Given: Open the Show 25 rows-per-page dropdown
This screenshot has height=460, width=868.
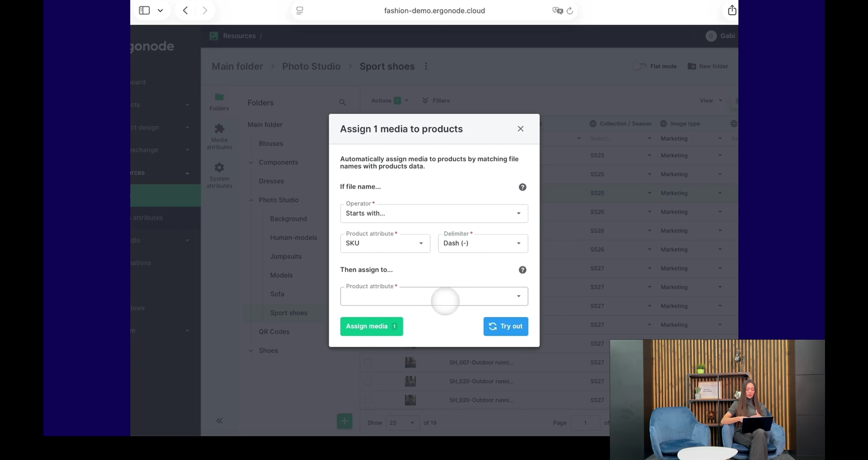Looking at the screenshot, I should (402, 423).
